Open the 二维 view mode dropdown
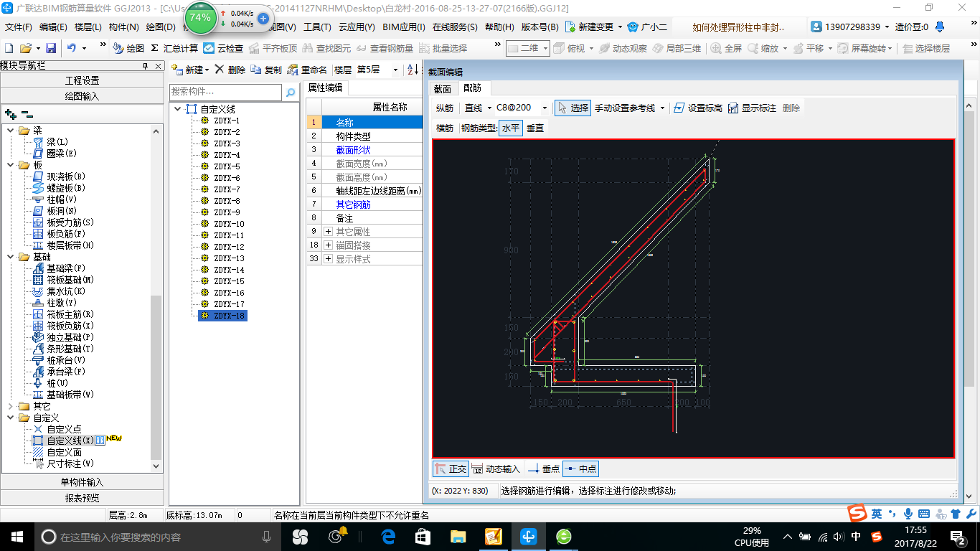 click(545, 48)
